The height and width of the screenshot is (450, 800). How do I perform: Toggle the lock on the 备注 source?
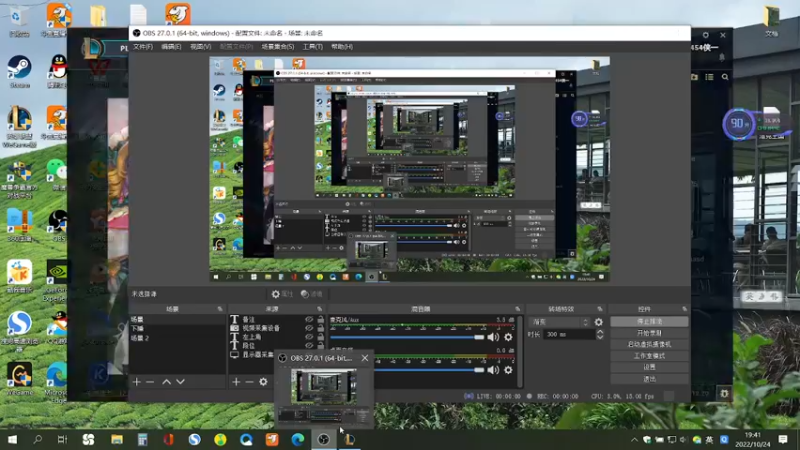click(x=320, y=319)
